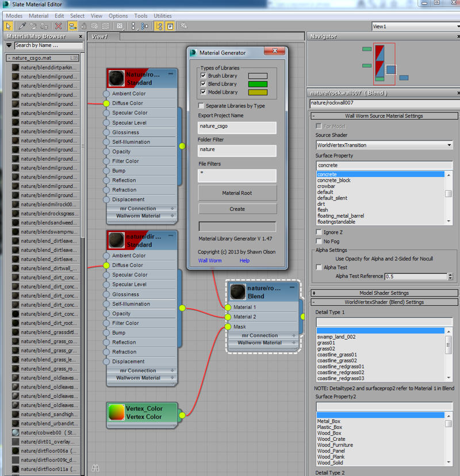Viewport: 460px width, 476px height.
Task: Click Bump input socket on Nature/ro Standard node
Action: point(106,171)
